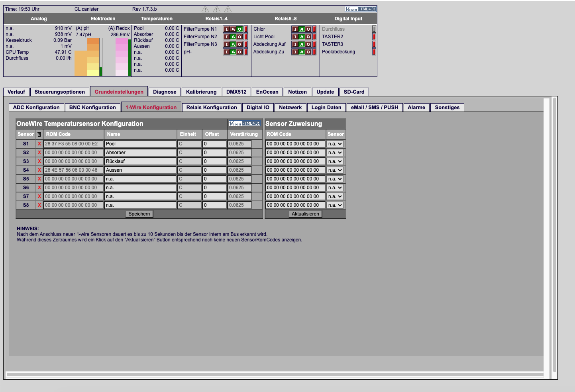
Task: Delete sensor S1 with its red X
Action: pyautogui.click(x=39, y=144)
